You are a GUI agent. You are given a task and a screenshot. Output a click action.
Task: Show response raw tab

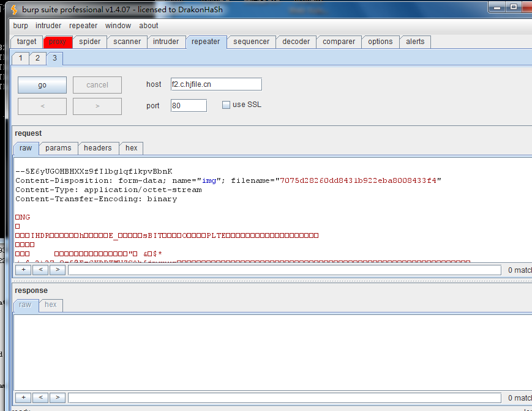[x=25, y=305]
